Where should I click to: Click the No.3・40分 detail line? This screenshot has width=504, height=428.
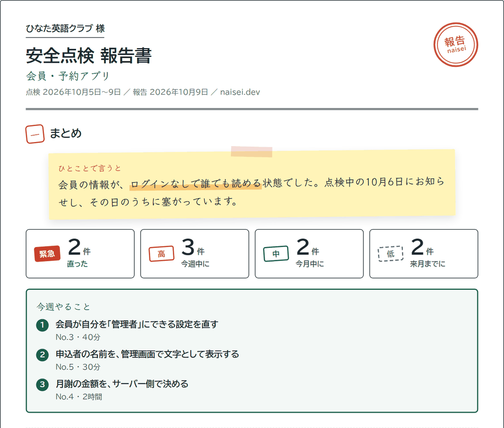tap(78, 337)
